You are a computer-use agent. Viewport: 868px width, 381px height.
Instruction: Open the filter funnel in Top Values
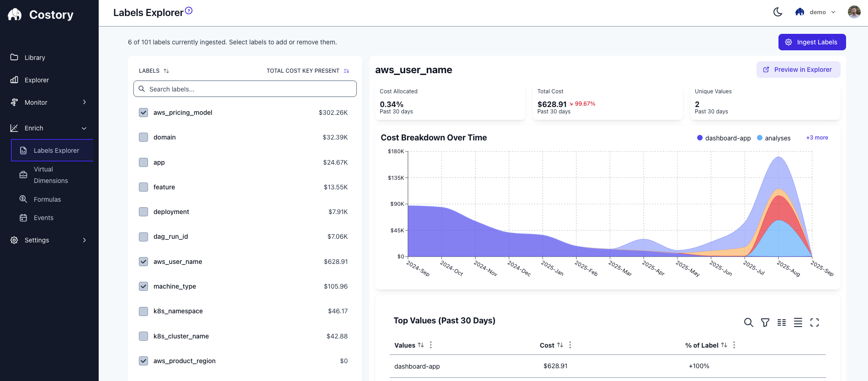(x=765, y=322)
